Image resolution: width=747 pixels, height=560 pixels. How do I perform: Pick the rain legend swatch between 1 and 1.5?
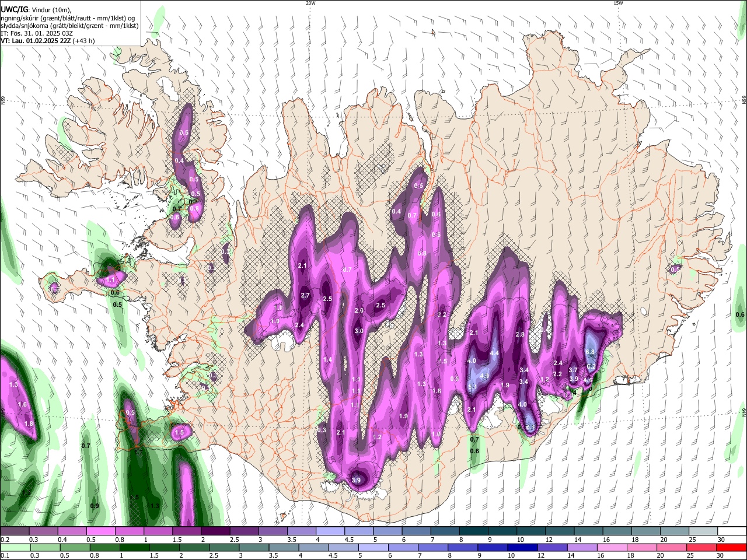point(135,547)
